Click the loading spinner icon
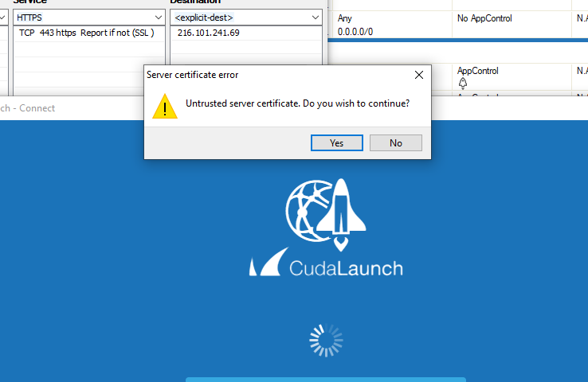Image resolution: width=588 pixels, height=382 pixels. click(x=326, y=340)
